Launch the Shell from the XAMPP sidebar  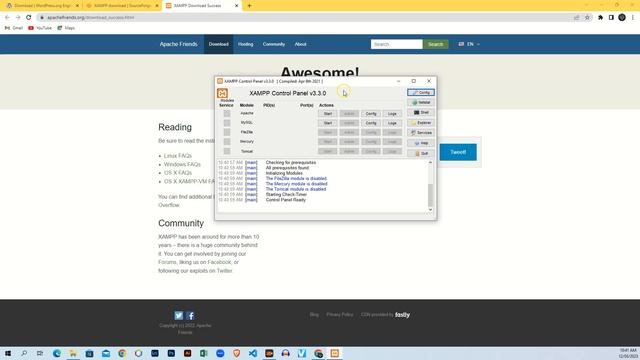(x=421, y=112)
